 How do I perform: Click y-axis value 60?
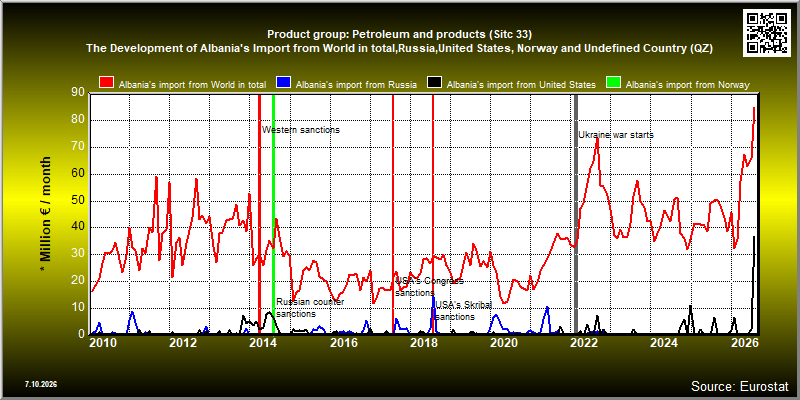(x=79, y=174)
